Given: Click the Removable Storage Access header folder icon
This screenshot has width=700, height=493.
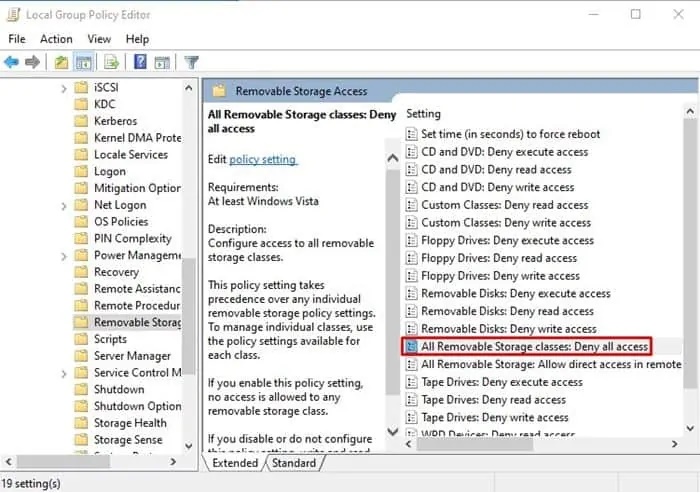Looking at the screenshot, I should point(219,91).
